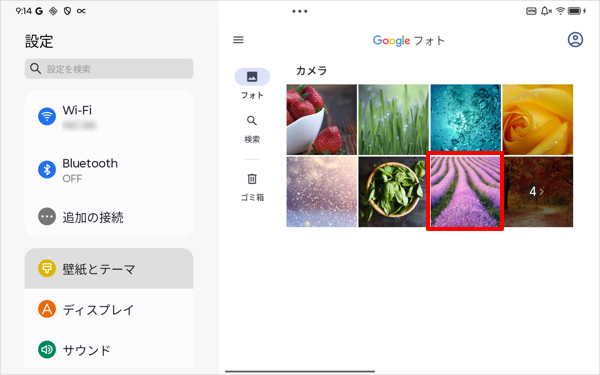Click the 設定 title heading

coord(39,41)
